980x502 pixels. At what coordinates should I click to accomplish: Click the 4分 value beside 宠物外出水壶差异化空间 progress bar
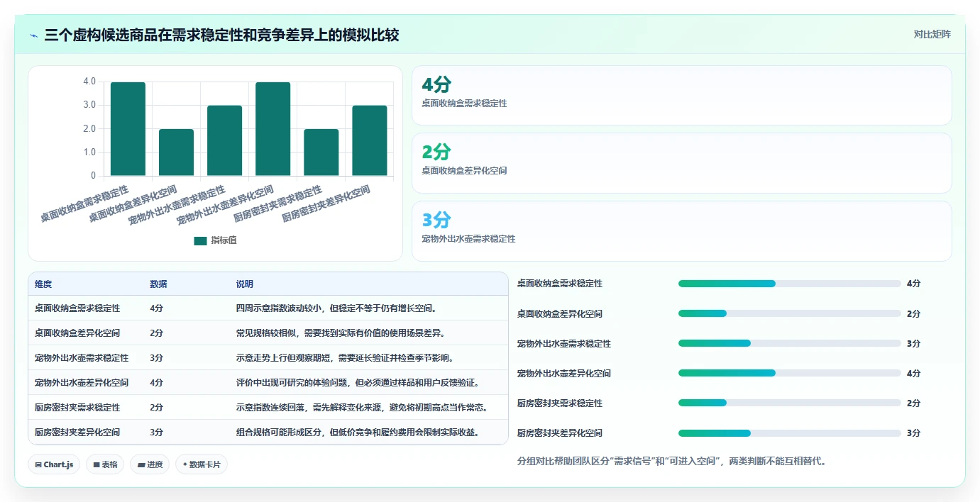pos(913,373)
